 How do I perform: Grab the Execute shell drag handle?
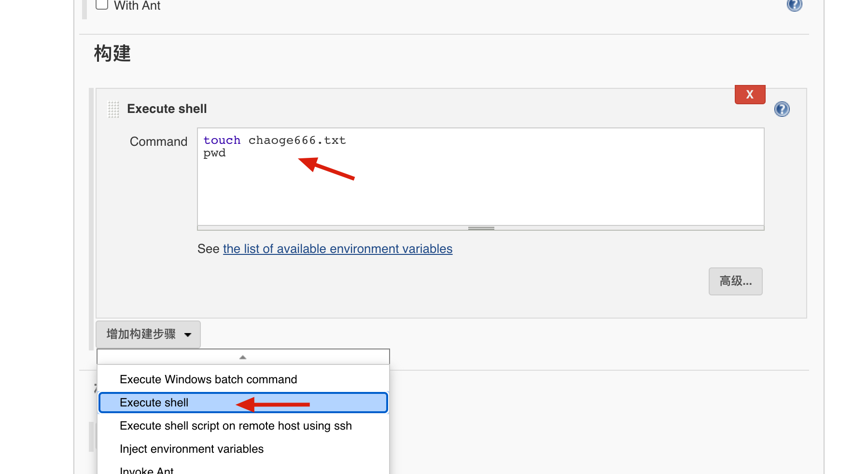point(113,109)
